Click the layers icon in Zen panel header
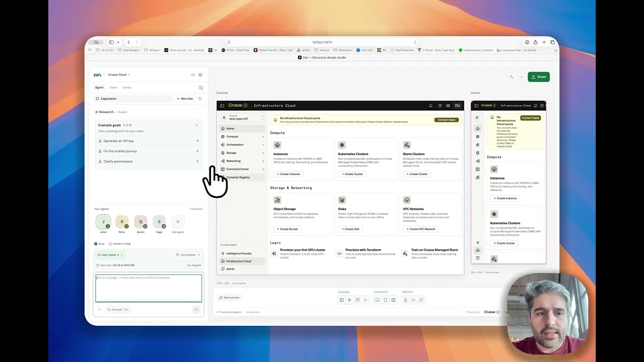644x362 pixels. tap(200, 75)
